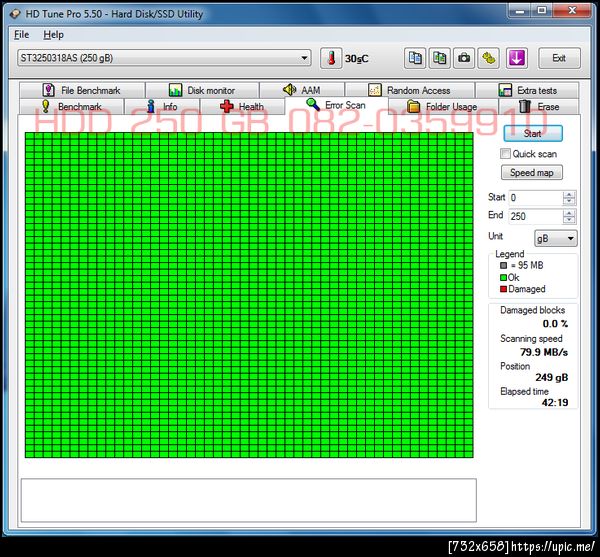Switch to the AAM tab
Viewport: 600px width, 557px height.
[302, 90]
